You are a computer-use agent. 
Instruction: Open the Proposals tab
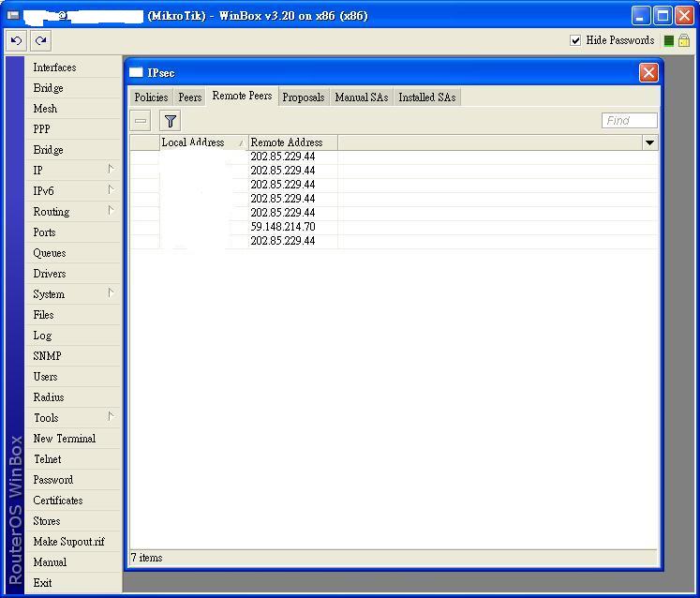pos(304,97)
